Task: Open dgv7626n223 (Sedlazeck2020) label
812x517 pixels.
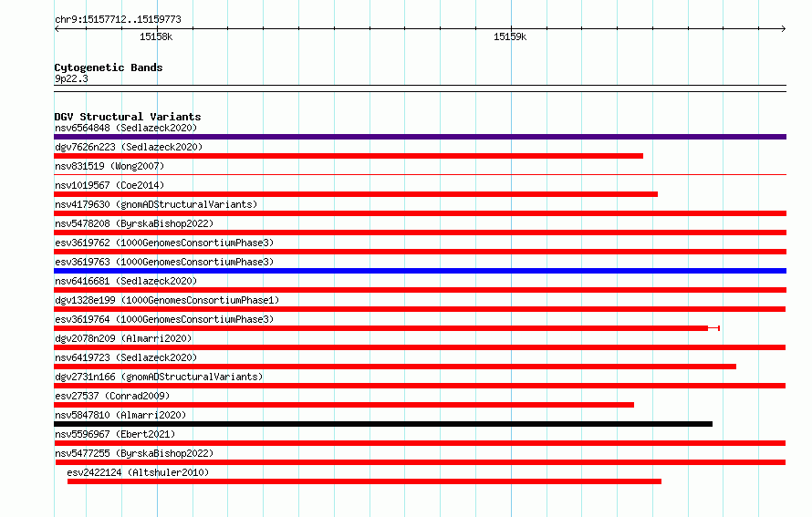Action: tap(129, 147)
